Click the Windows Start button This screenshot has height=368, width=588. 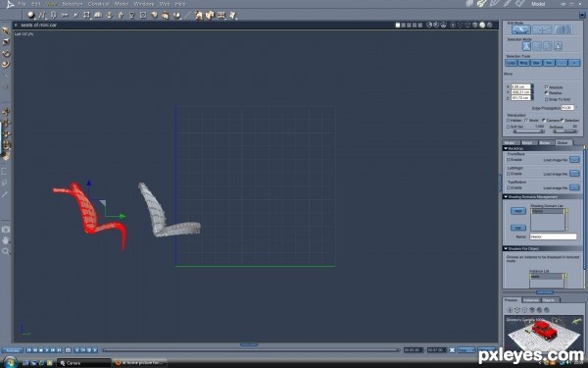[x=10, y=362]
